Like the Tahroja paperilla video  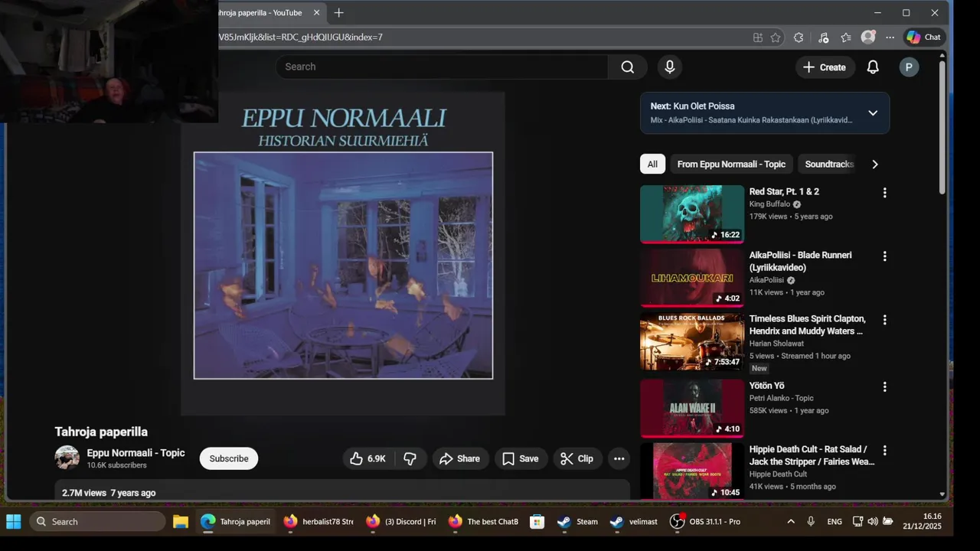coord(368,458)
